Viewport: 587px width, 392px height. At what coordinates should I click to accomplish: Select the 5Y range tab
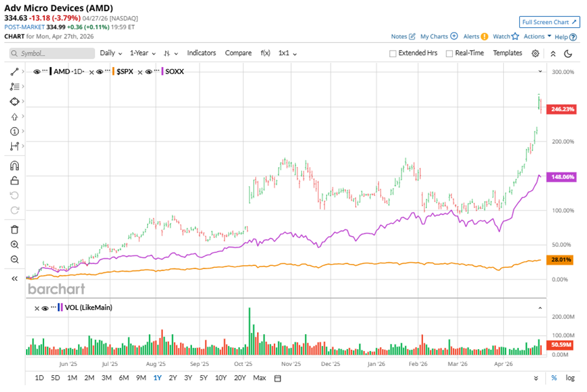pos(203,378)
